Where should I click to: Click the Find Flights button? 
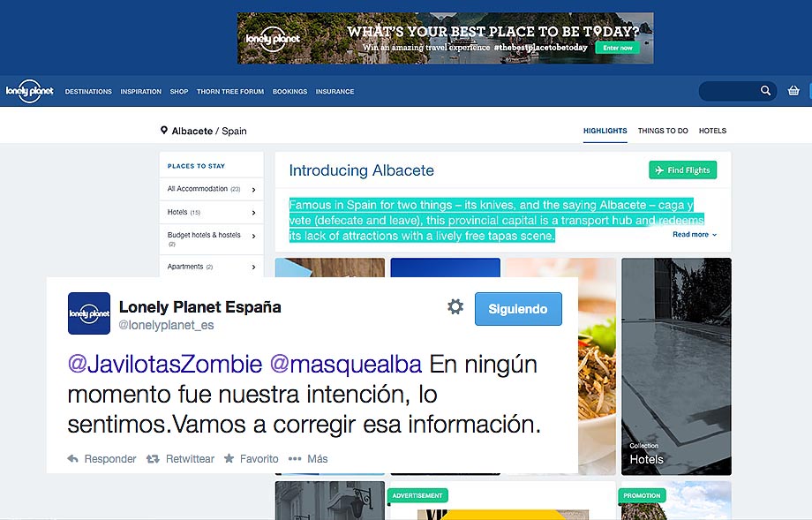[x=682, y=170]
